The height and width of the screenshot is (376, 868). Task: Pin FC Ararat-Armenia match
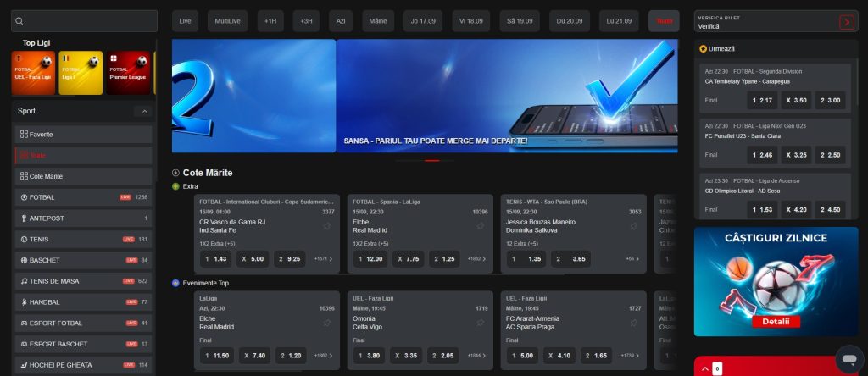click(634, 323)
